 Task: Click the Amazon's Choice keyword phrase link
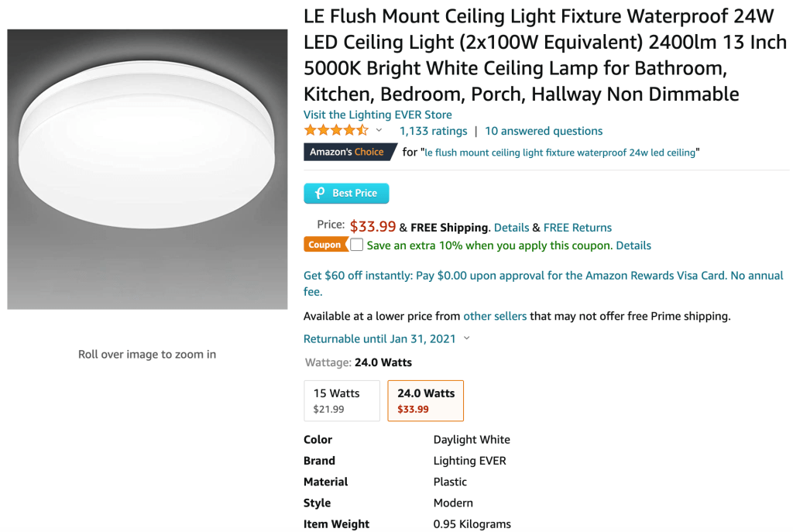coord(561,153)
